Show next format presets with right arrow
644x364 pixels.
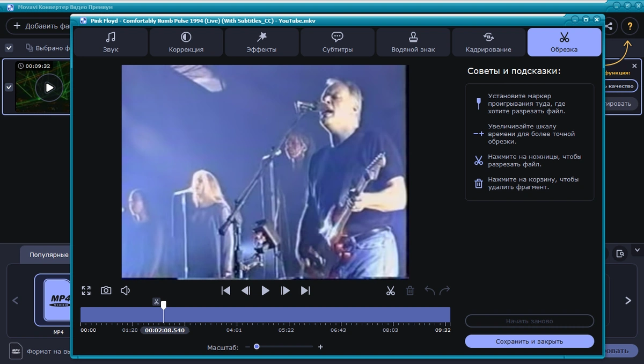[628, 301]
